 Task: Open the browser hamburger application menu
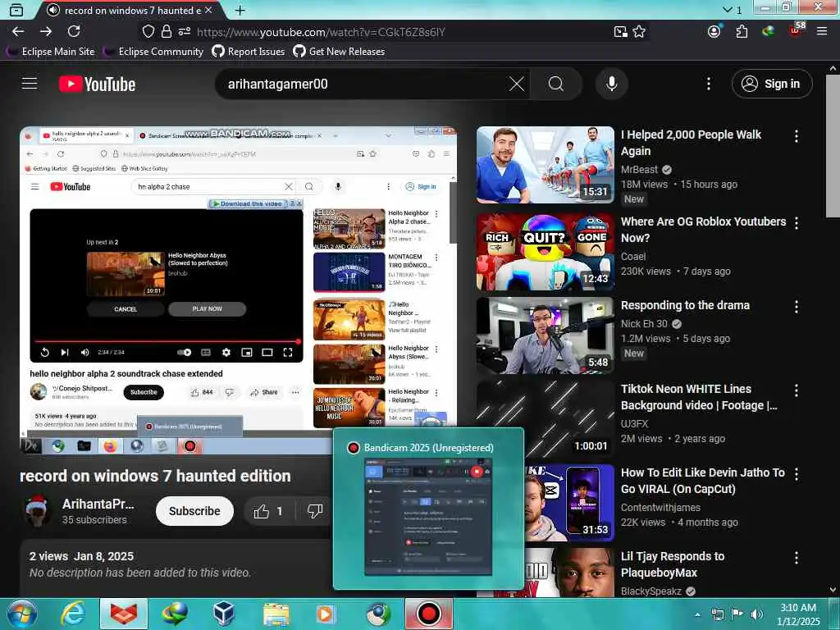[x=822, y=32]
